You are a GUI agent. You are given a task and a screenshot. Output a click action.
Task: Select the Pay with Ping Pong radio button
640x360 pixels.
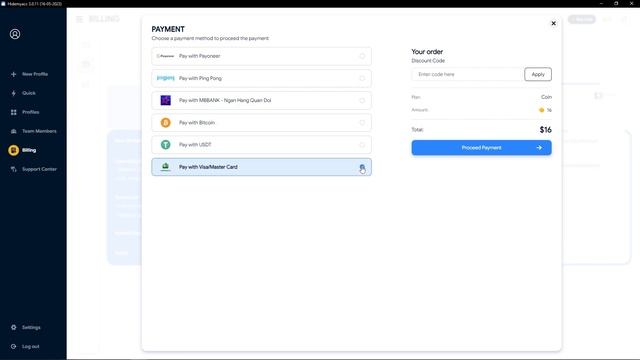pyautogui.click(x=362, y=78)
